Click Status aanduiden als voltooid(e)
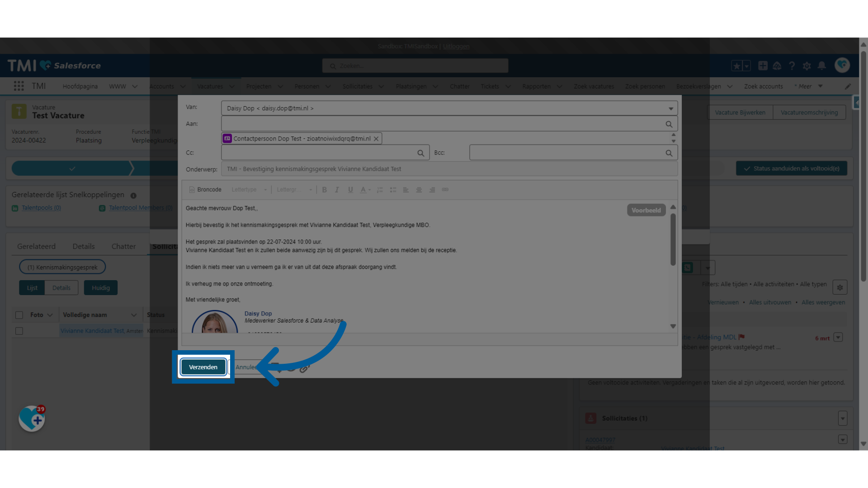Viewport: 868px width, 488px height. [x=792, y=169]
